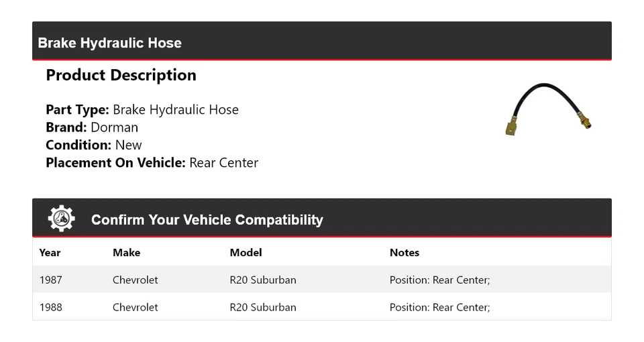Click R20 Suburban in the 1987 row
Screen dimensions: 644x342
point(262,280)
